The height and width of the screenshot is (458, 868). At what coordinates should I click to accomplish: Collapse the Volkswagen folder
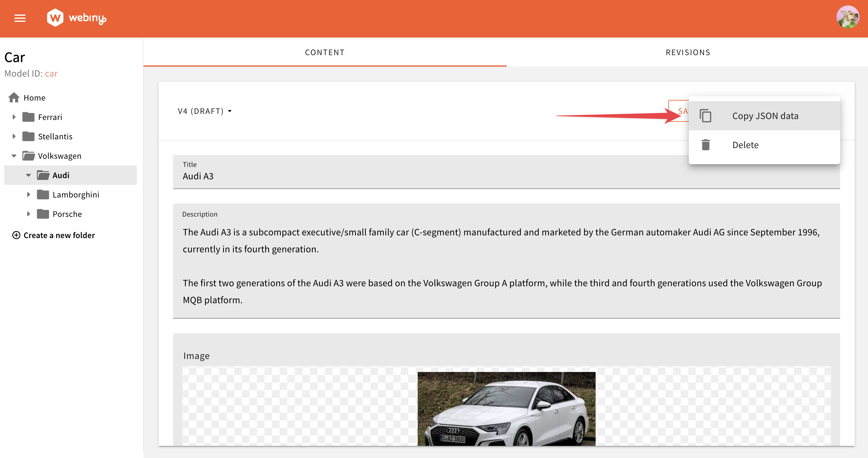click(14, 156)
